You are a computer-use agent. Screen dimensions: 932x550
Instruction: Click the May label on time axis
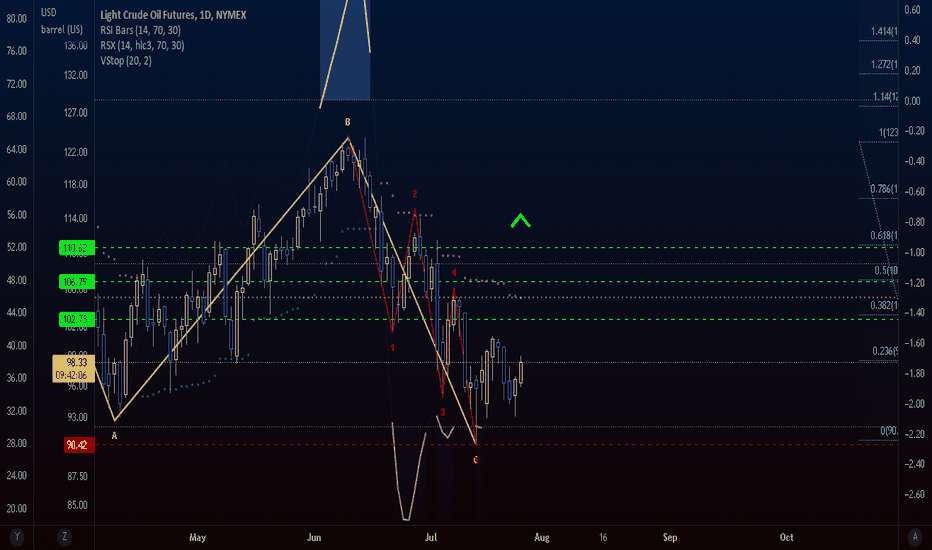(x=197, y=538)
